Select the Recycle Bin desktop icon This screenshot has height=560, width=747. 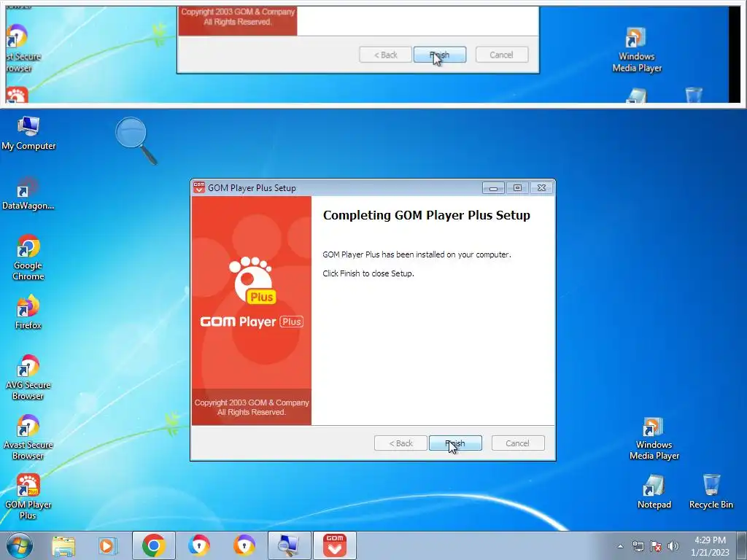(711, 492)
